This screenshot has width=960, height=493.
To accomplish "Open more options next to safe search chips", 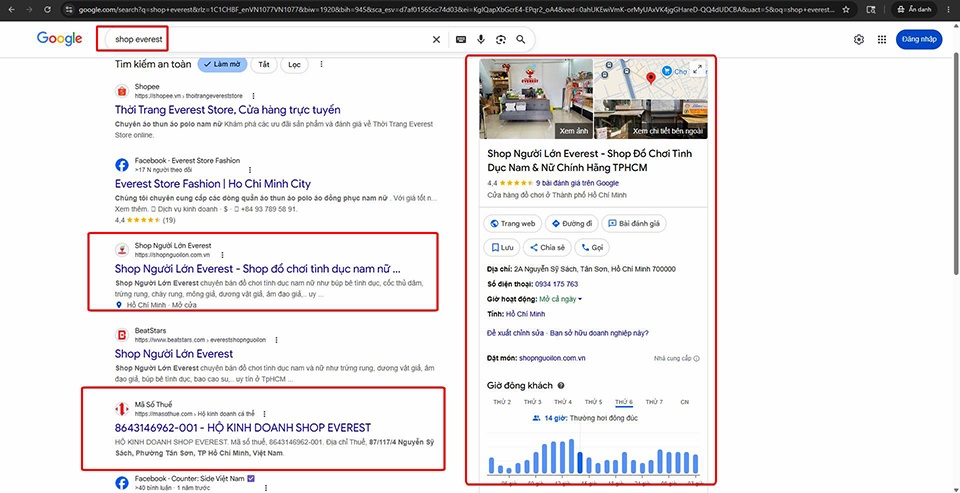I will click(321, 64).
